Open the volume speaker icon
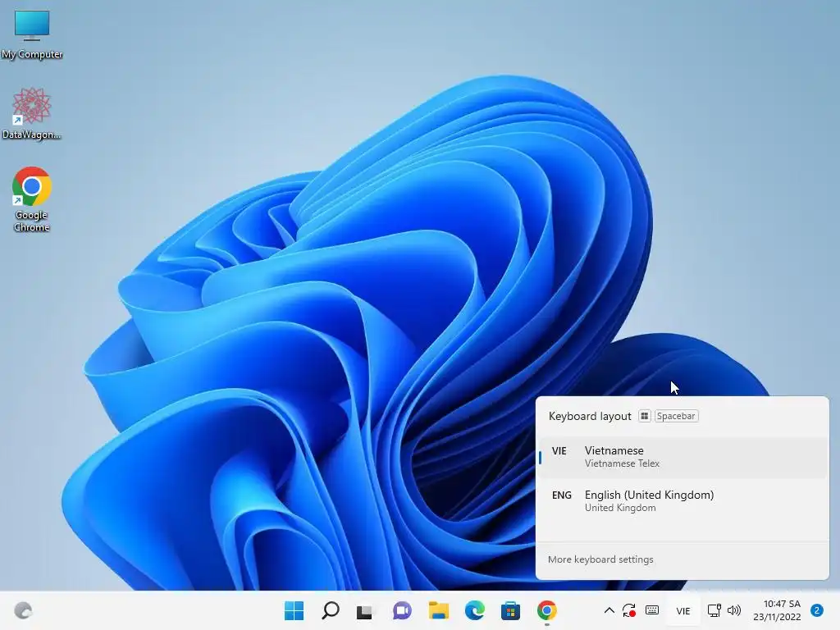Viewport: 840px width, 630px height. (734, 610)
